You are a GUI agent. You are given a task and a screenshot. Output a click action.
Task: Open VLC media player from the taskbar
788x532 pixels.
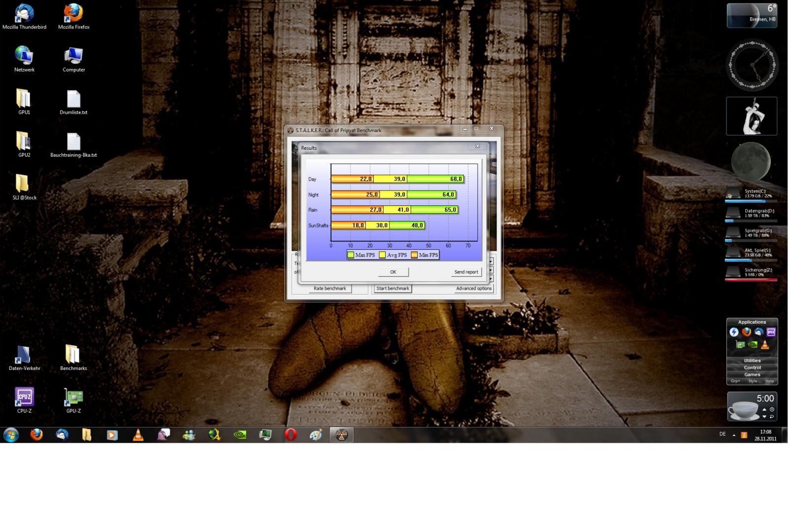(x=138, y=435)
